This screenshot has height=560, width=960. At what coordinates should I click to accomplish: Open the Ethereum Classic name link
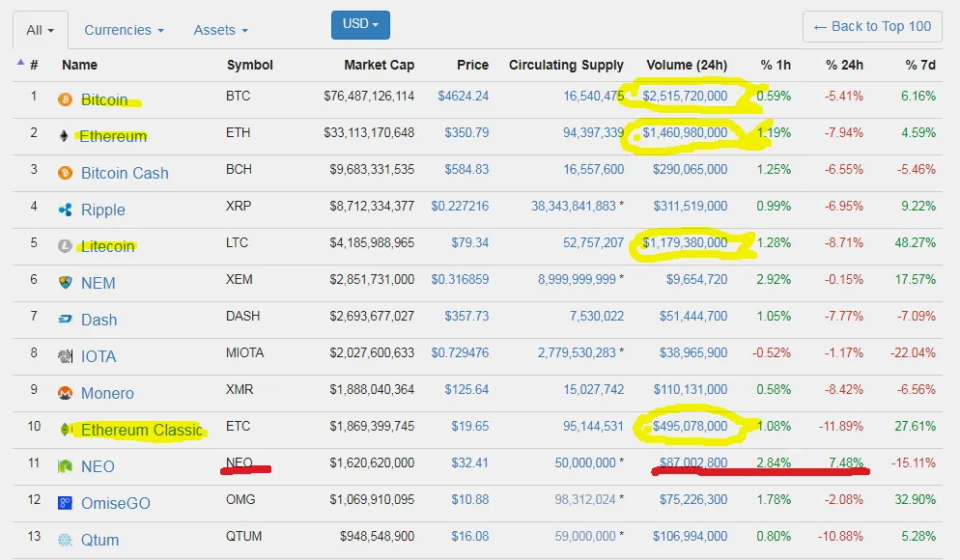[141, 431]
